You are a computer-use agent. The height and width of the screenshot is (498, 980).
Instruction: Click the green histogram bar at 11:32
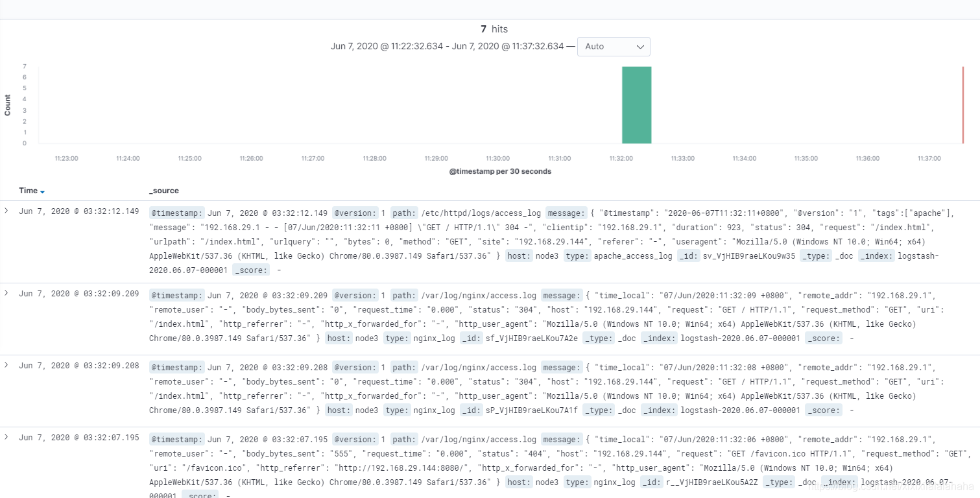tap(636, 104)
